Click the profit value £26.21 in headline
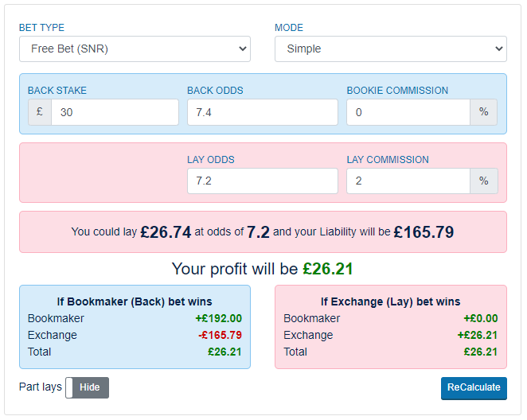527x420 pixels. (x=328, y=269)
